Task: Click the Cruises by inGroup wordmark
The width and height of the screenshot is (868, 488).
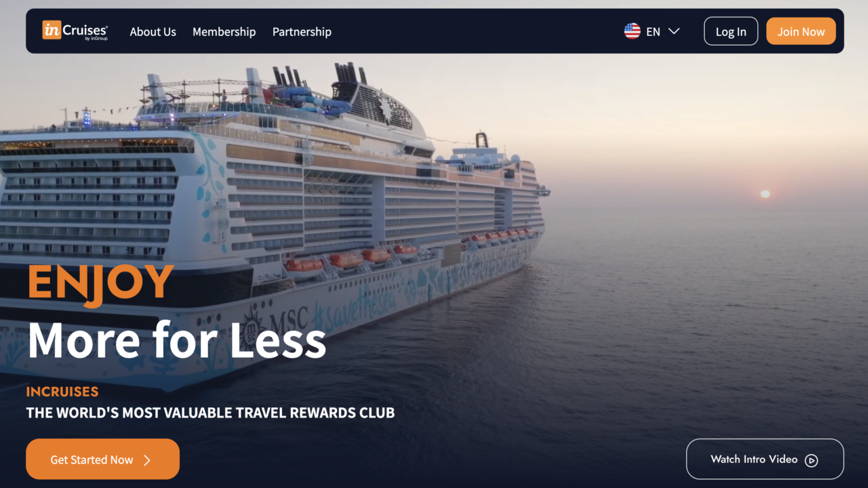Action: coord(85,31)
